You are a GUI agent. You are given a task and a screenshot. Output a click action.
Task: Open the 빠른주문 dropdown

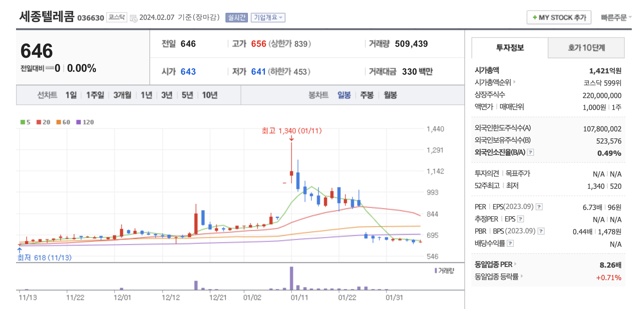pyautogui.click(x=616, y=17)
